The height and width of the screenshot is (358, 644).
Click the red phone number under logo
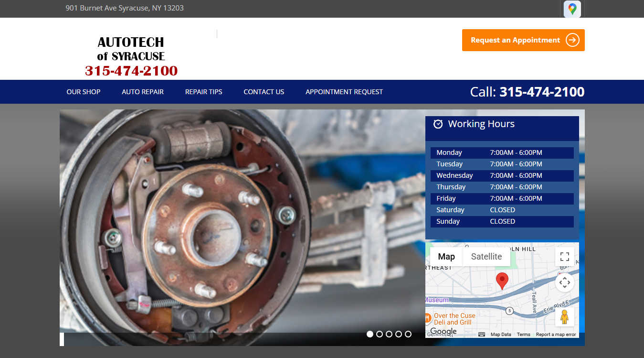[131, 71]
